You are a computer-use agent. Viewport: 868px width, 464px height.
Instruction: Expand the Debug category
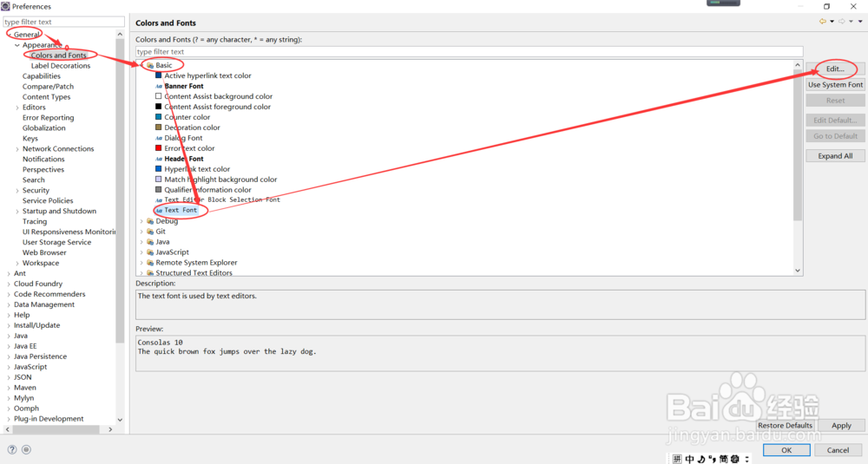[141, 221]
